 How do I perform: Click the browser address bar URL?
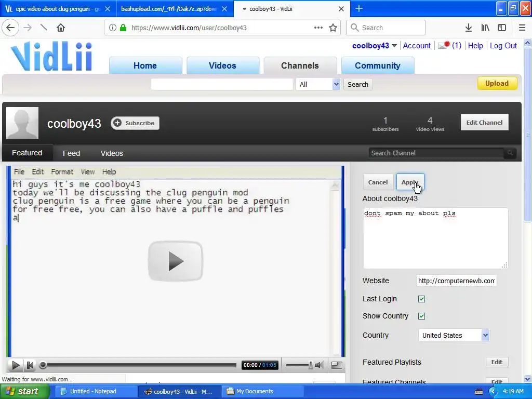(x=189, y=28)
